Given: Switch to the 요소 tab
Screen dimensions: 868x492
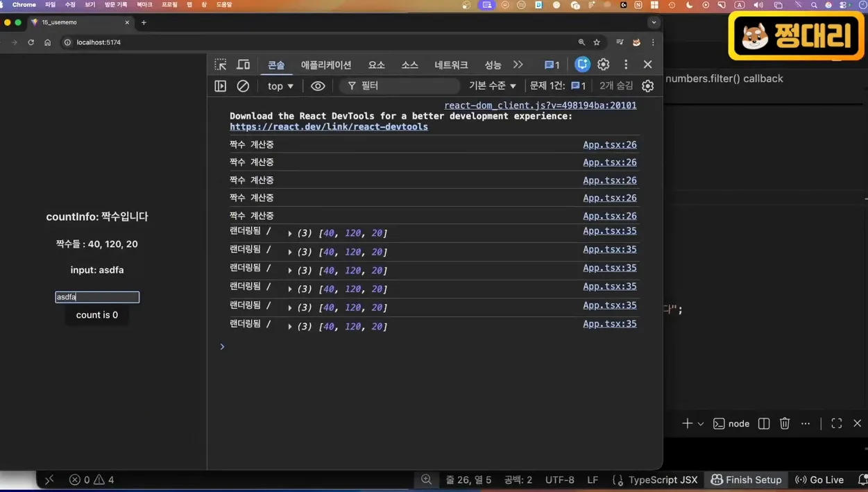Looking at the screenshot, I should coord(376,65).
